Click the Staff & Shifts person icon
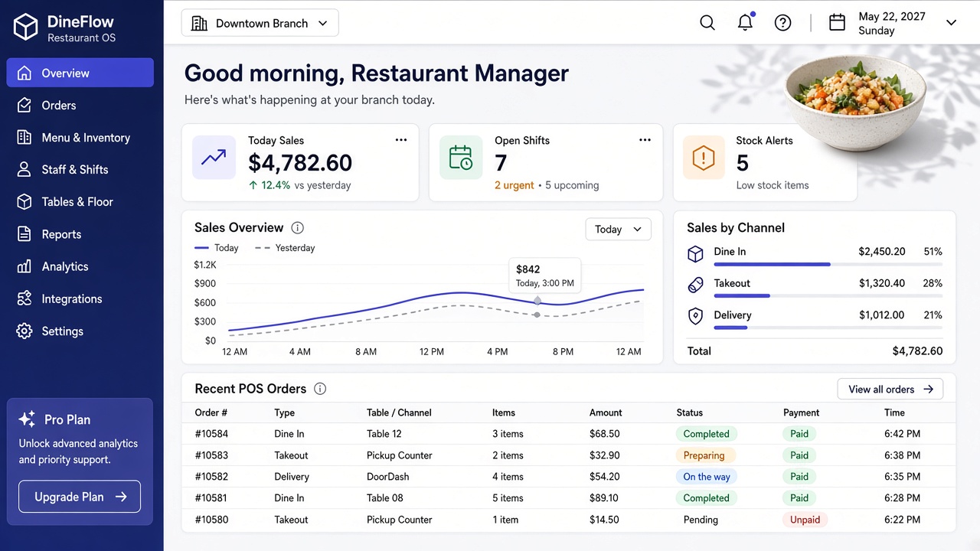Screen dimensions: 980x551 24,169
